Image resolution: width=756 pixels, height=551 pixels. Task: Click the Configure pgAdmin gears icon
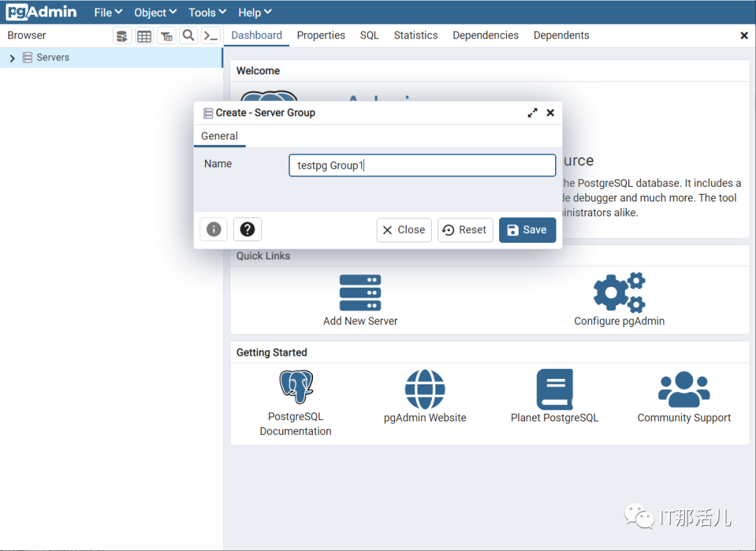pyautogui.click(x=619, y=293)
